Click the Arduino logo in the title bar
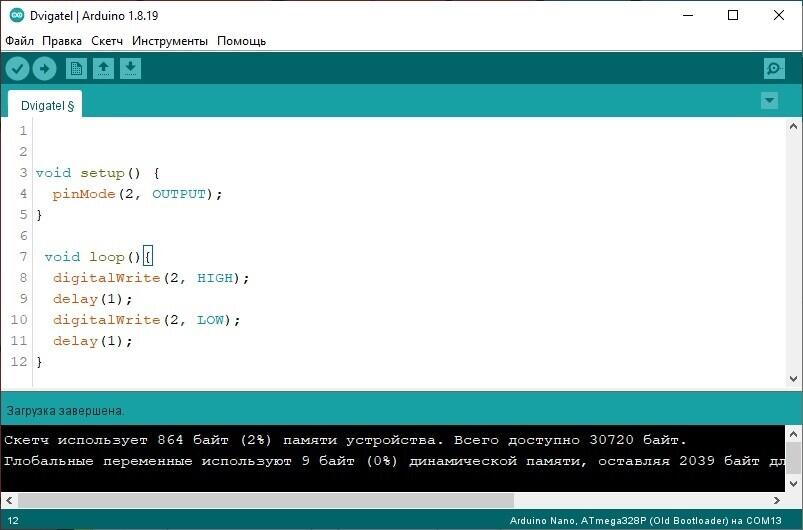Screen dimensions: 803x530 pyautogui.click(x=17, y=15)
